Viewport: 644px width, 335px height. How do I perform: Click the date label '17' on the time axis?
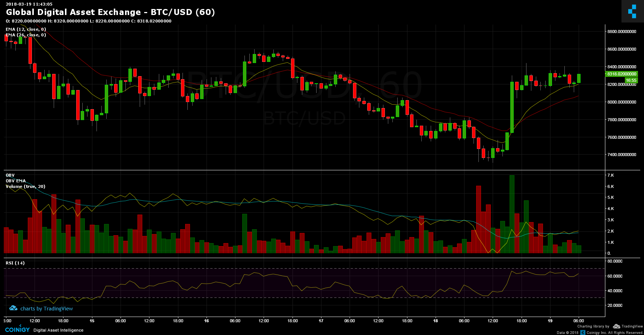(321, 321)
